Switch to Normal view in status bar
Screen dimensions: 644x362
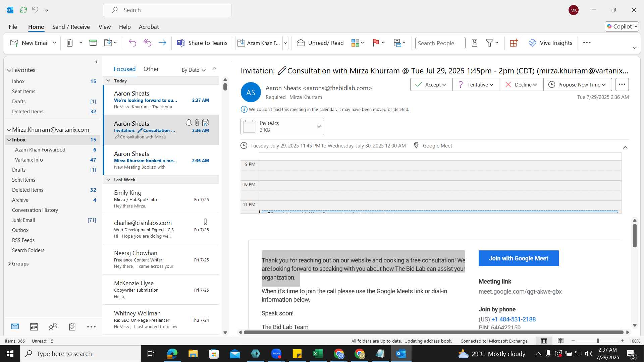pos(544,341)
